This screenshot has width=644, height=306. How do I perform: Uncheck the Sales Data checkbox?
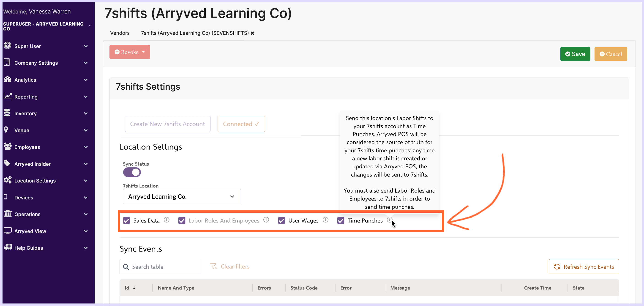pos(126,221)
